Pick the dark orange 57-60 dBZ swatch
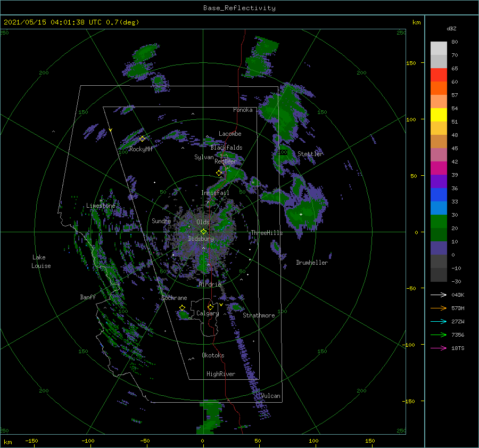The height and width of the screenshot is (448, 479). coord(439,88)
